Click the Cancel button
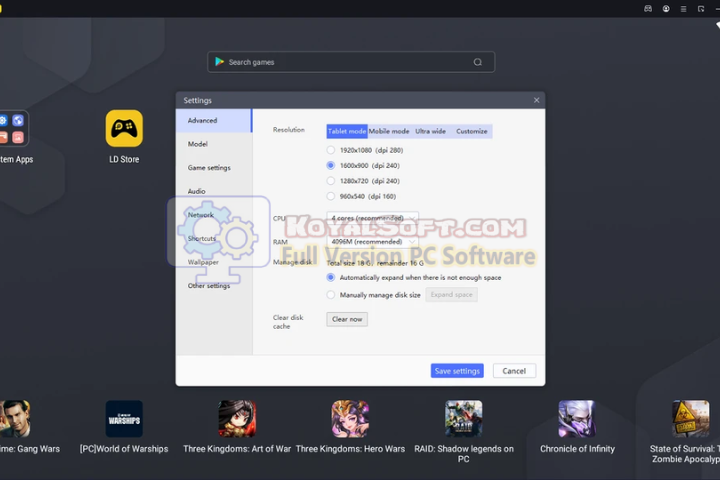Viewport: 720px width, 480px height. click(514, 371)
